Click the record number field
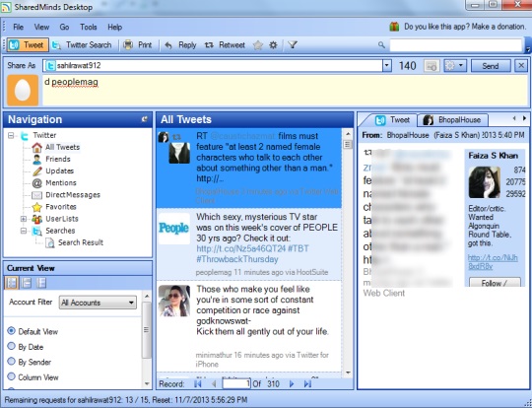The height and width of the screenshot is (408, 532). point(236,384)
